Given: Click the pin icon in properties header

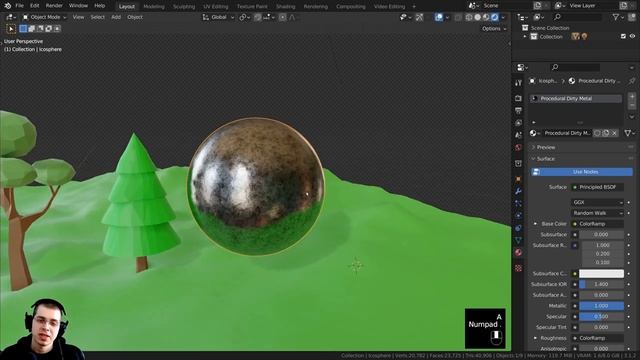Looking at the screenshot, I should (631, 81).
